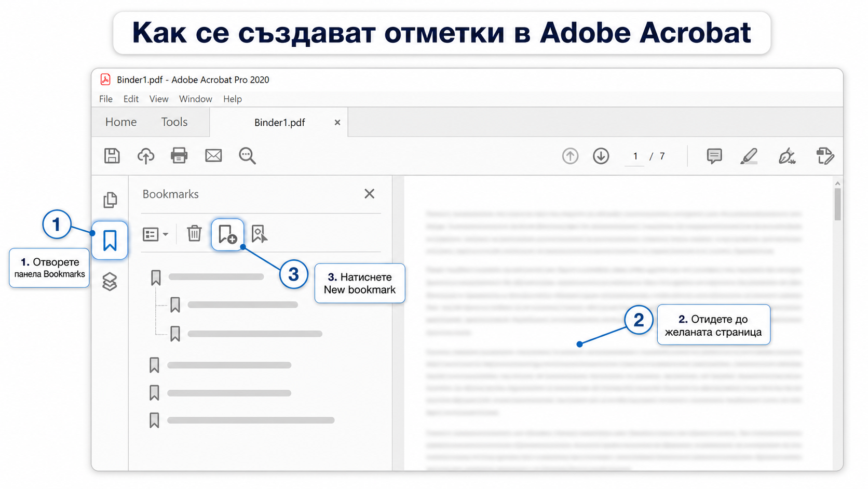
Task: Click the Find current bookmark icon
Action: point(259,234)
